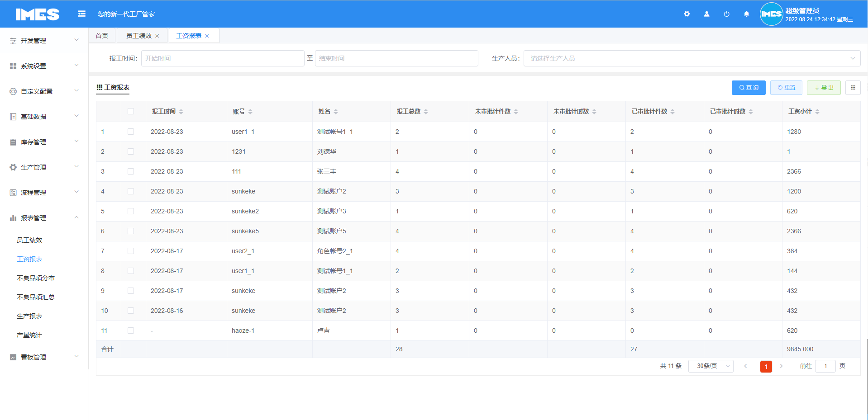Check row 5 checkbox for sunkeke2
This screenshot has height=420, width=868.
tap(131, 211)
